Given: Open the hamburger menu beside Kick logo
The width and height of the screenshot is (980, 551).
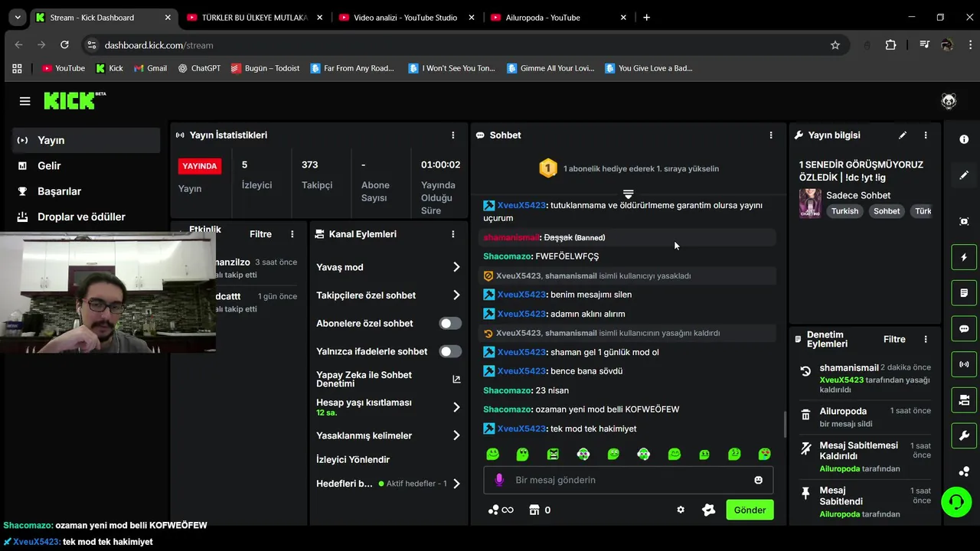Looking at the screenshot, I should pos(24,101).
